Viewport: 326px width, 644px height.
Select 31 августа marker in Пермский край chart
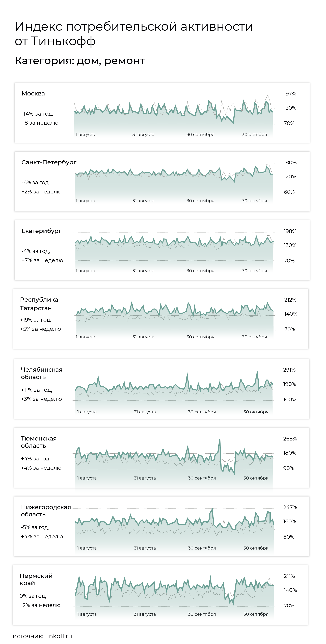tap(145, 614)
